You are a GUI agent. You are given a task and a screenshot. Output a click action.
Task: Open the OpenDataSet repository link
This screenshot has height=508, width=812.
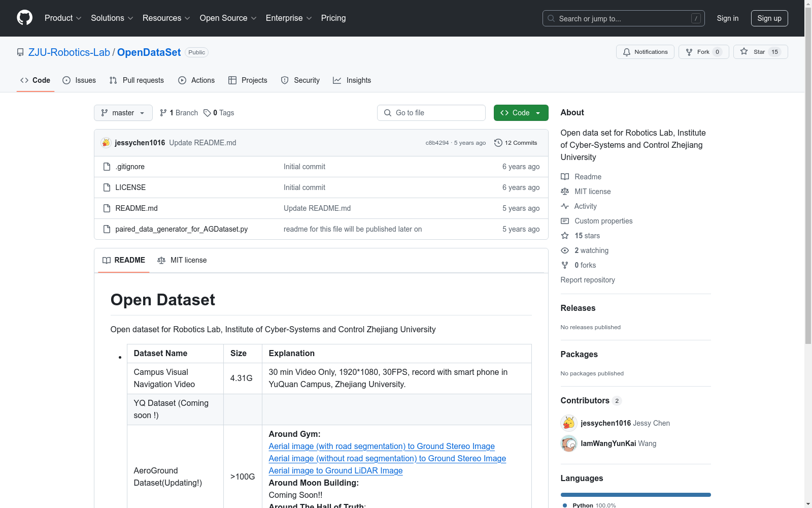pos(149,52)
